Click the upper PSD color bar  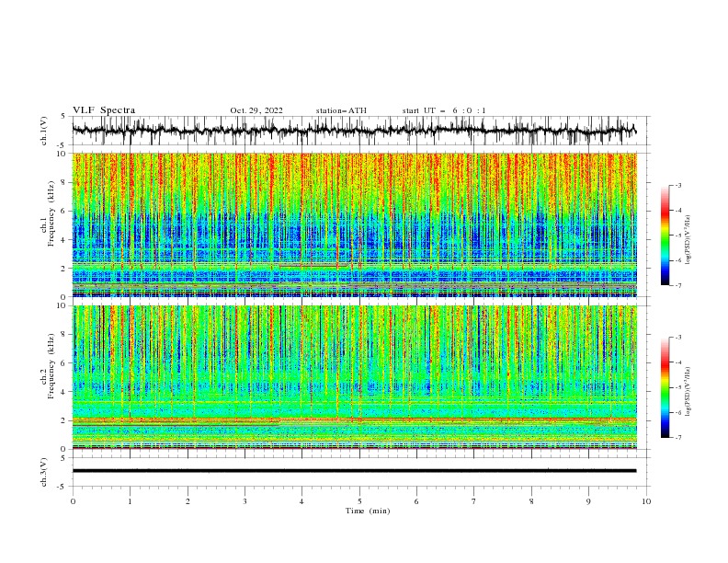[665, 236]
